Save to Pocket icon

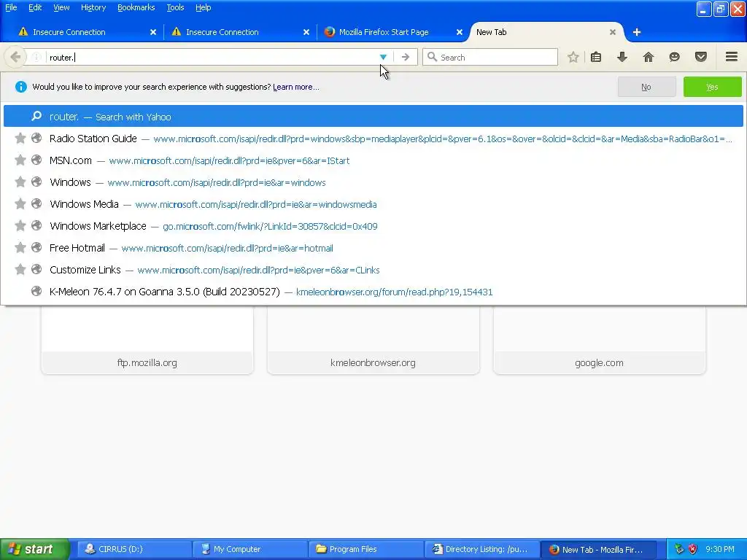701,57
